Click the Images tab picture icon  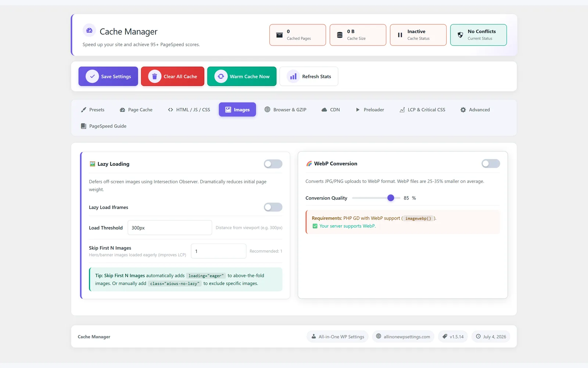click(x=228, y=110)
